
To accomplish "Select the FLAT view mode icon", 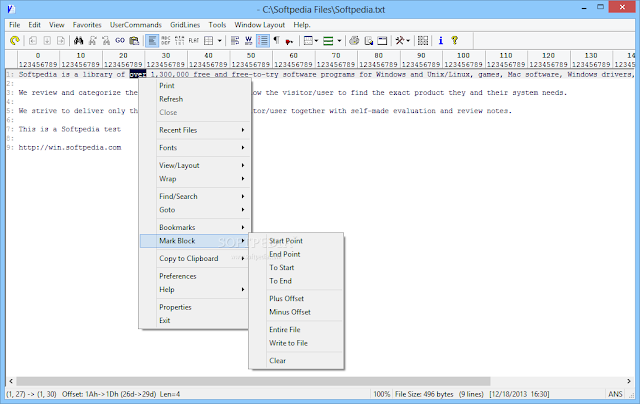I will (x=193, y=40).
